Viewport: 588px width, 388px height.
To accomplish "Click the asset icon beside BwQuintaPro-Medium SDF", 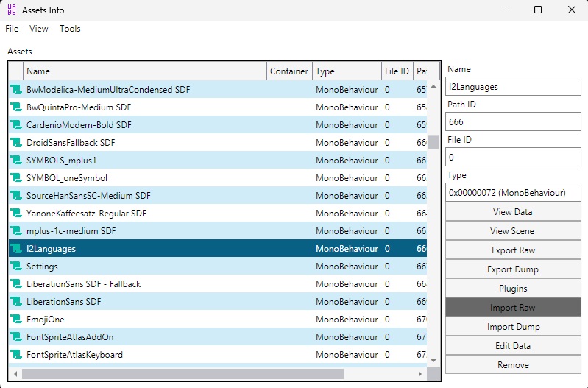I will pyautogui.click(x=16, y=107).
